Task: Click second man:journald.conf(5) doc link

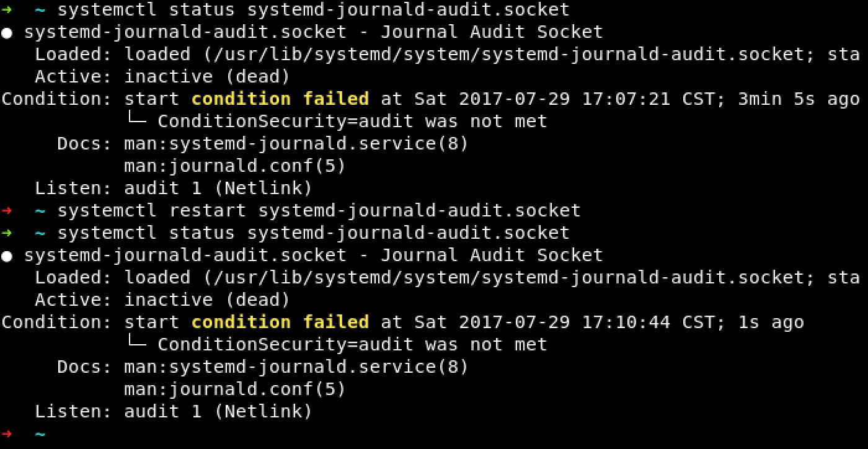Action: coord(235,389)
